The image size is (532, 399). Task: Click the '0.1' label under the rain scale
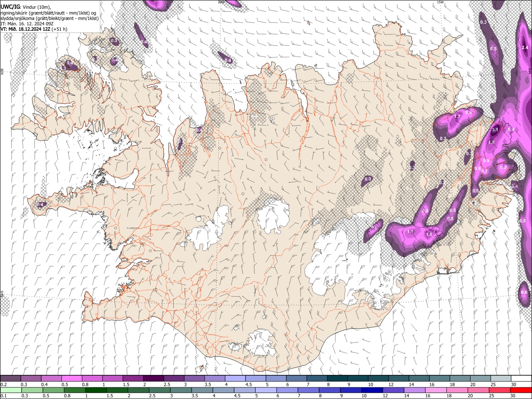pyautogui.click(x=3, y=396)
